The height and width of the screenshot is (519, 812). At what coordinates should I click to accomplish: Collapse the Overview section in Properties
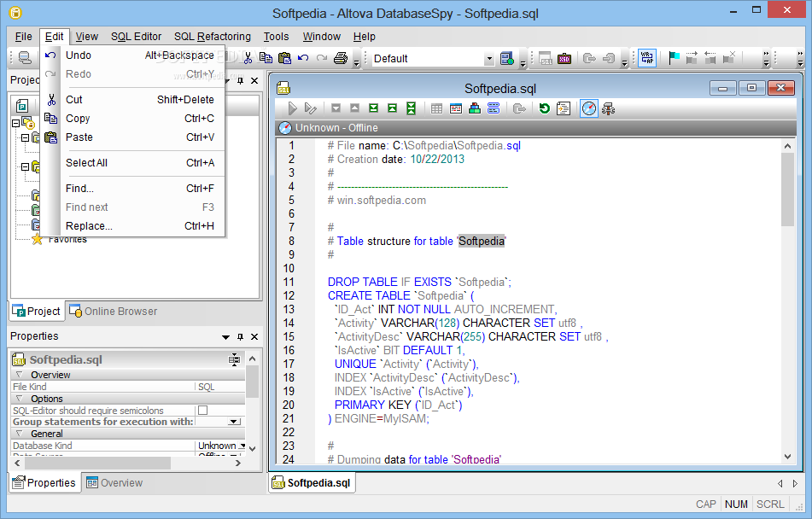tap(19, 375)
